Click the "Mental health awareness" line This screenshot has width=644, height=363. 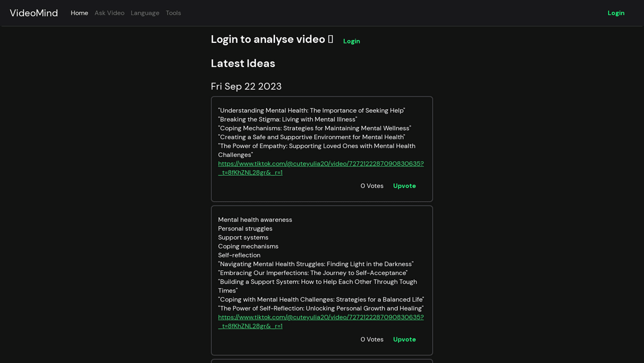pyautogui.click(x=255, y=220)
